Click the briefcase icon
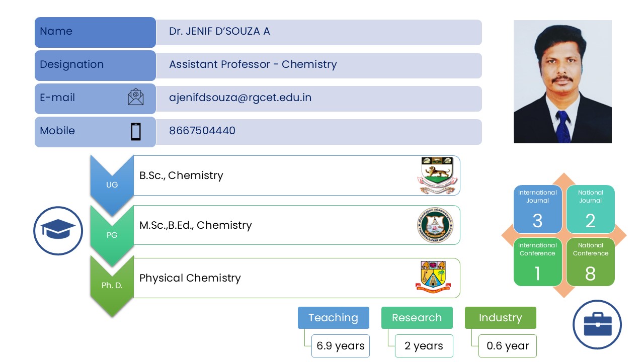The image size is (644, 362). pyautogui.click(x=597, y=324)
